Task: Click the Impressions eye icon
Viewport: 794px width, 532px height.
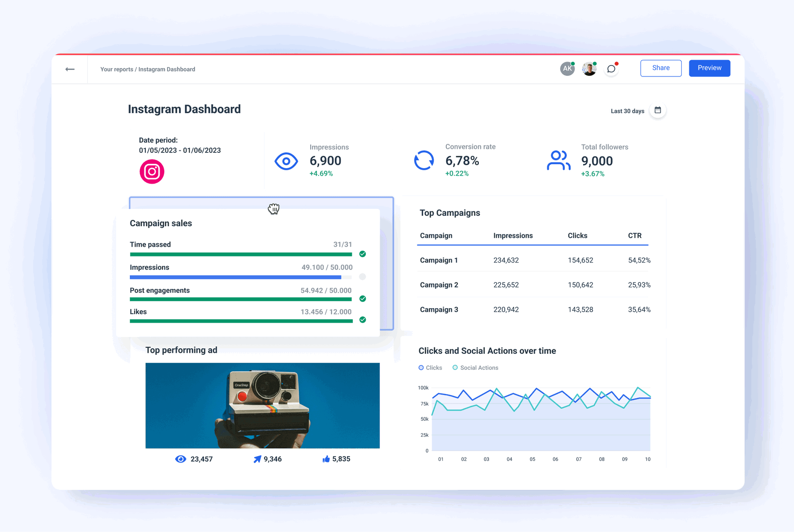Action: pos(286,161)
